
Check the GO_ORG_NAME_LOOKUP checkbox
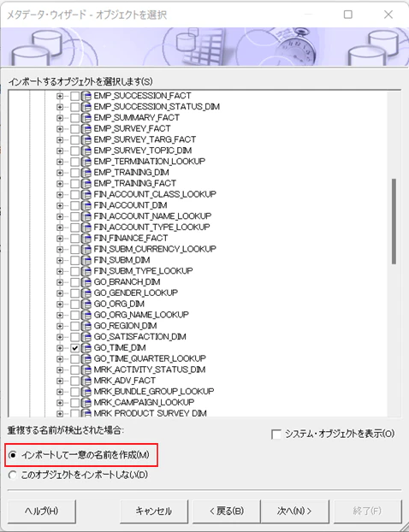(75, 315)
